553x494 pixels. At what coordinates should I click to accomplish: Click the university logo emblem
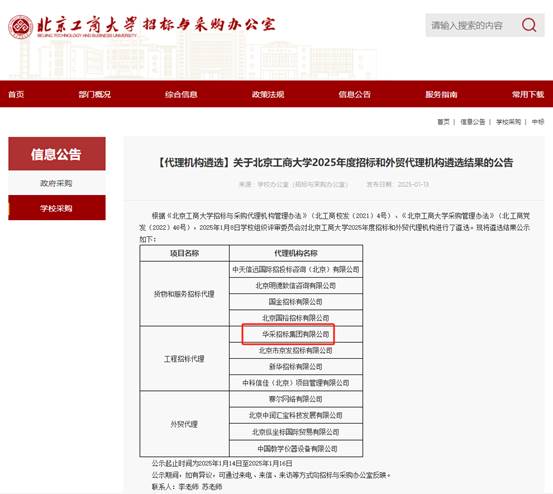pyautogui.click(x=20, y=27)
